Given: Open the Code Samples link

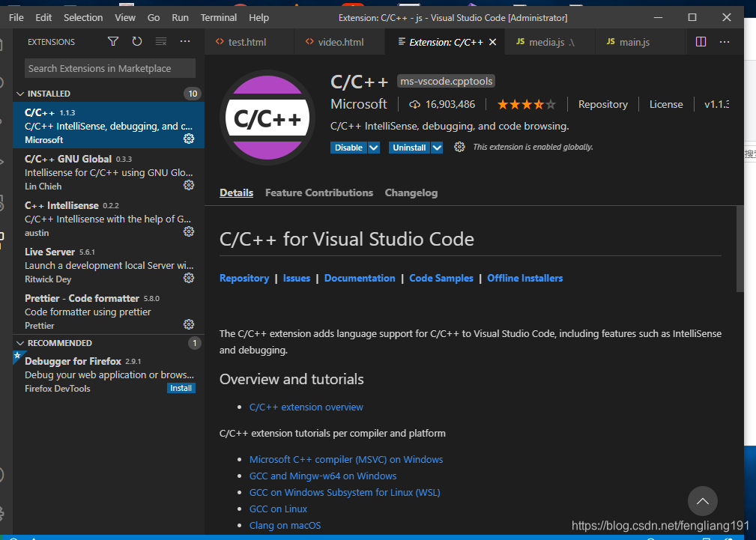Looking at the screenshot, I should [x=441, y=278].
